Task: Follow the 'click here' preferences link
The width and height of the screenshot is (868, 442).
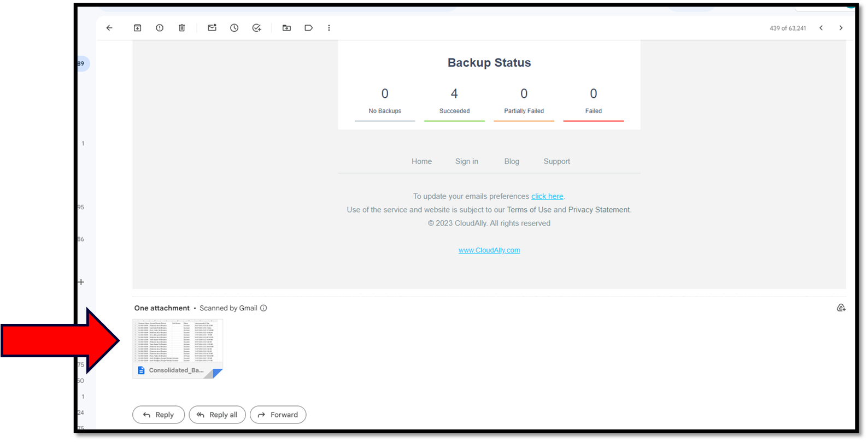Action: [x=547, y=196]
